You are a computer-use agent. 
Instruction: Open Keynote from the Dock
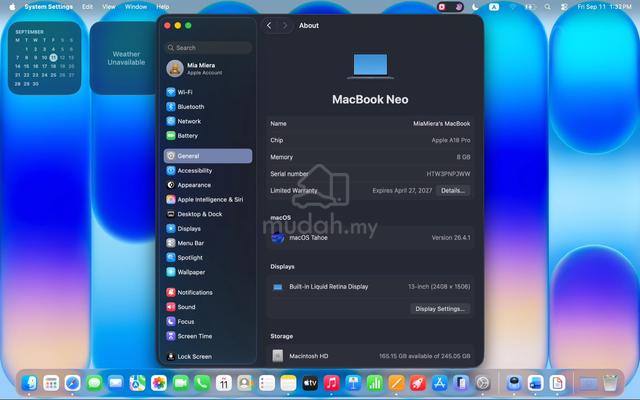tap(353, 383)
